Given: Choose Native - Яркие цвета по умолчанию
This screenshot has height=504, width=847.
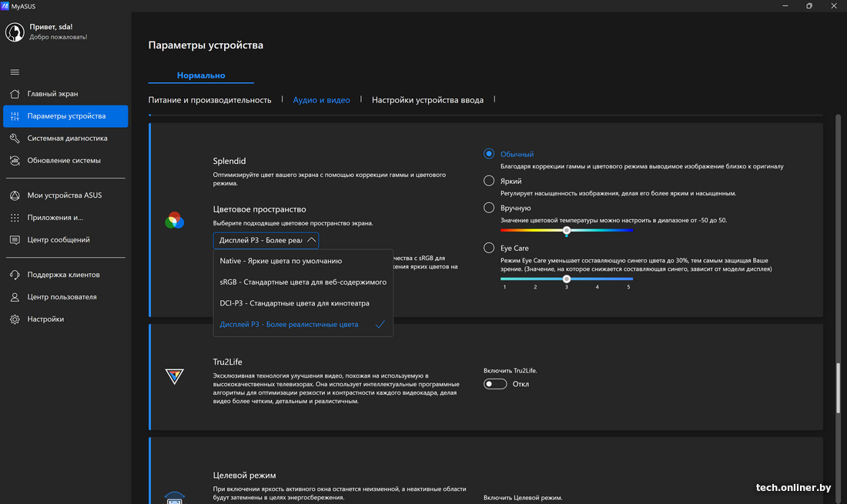Looking at the screenshot, I should point(303,261).
